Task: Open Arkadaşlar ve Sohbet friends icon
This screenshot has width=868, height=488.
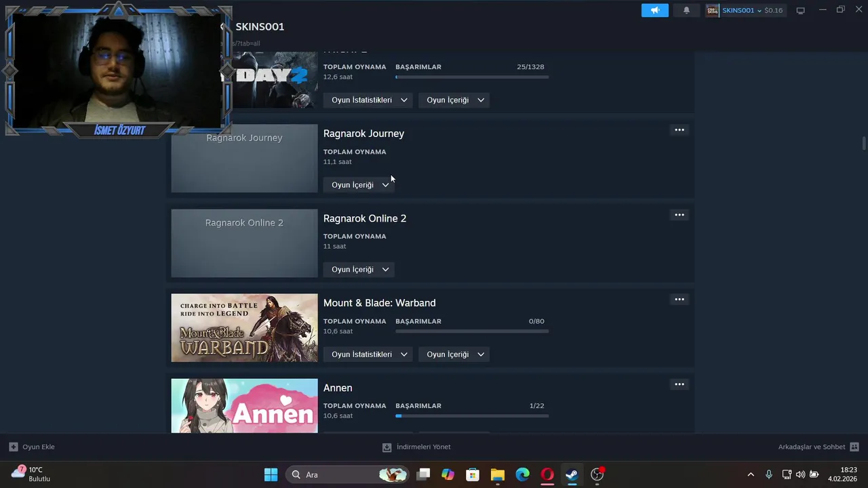Action: click(x=854, y=447)
